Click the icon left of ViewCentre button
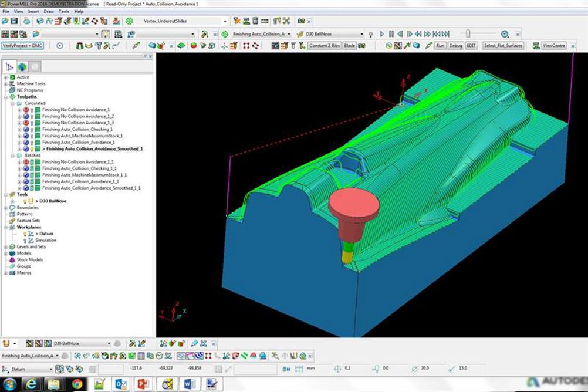588x392 pixels. 536,46
